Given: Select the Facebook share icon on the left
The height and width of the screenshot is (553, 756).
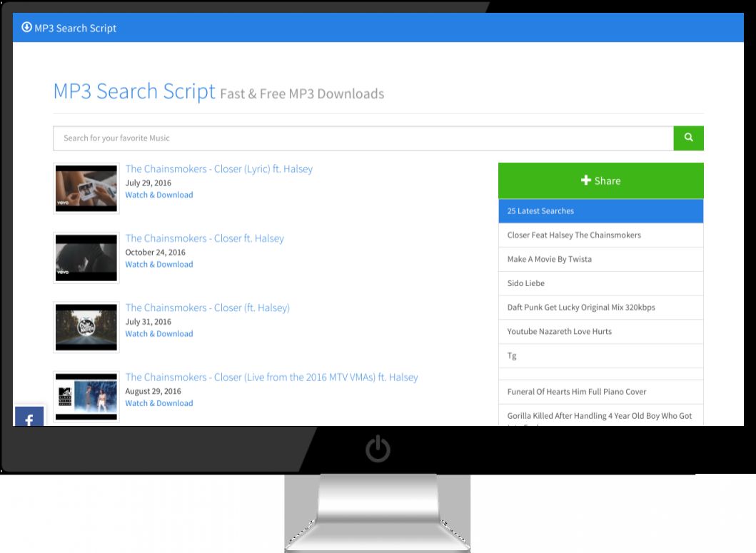Looking at the screenshot, I should [29, 420].
